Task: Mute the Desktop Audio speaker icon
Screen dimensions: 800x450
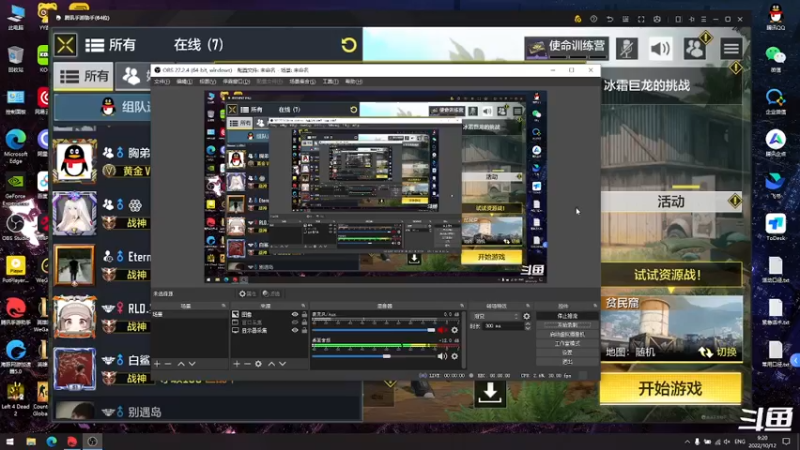Action: (x=442, y=356)
